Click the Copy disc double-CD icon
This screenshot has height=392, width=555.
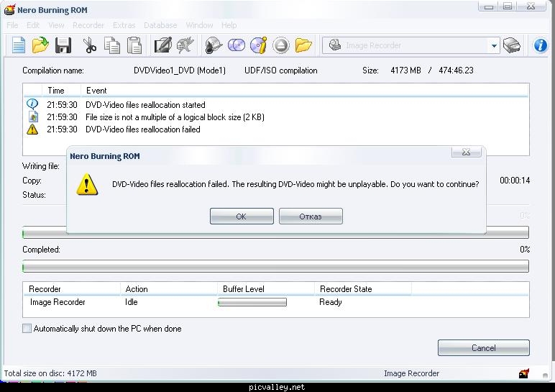click(237, 45)
